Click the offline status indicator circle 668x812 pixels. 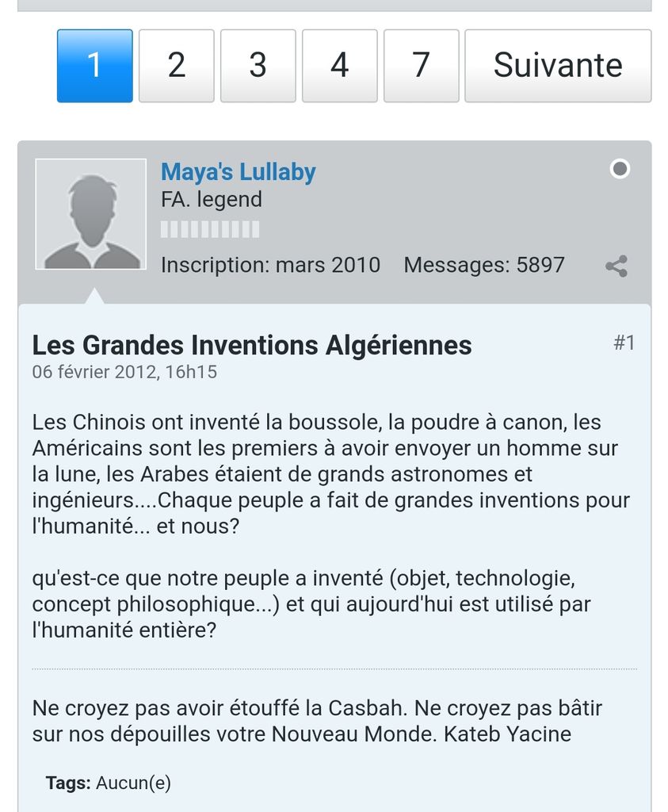[620, 169]
